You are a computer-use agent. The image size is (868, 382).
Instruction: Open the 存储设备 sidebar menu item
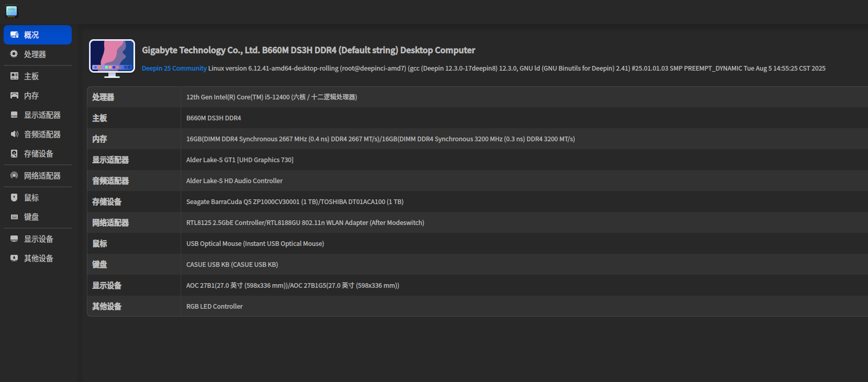tap(38, 154)
